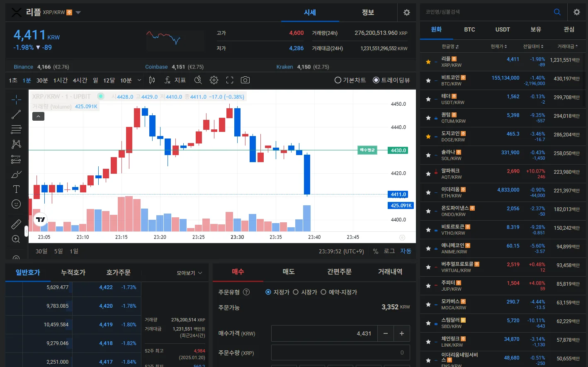
Task: Take a chart snapshot with camera icon
Action: pos(245,80)
